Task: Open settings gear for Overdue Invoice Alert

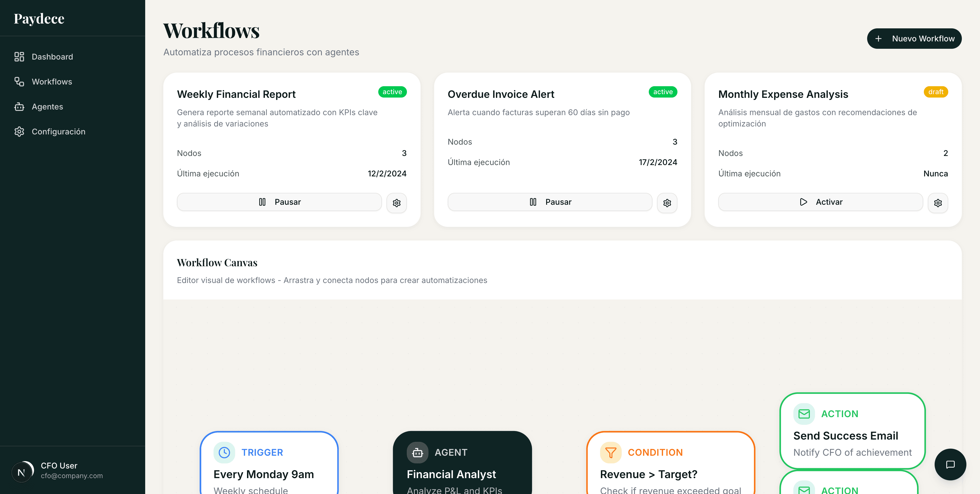Action: [667, 203]
